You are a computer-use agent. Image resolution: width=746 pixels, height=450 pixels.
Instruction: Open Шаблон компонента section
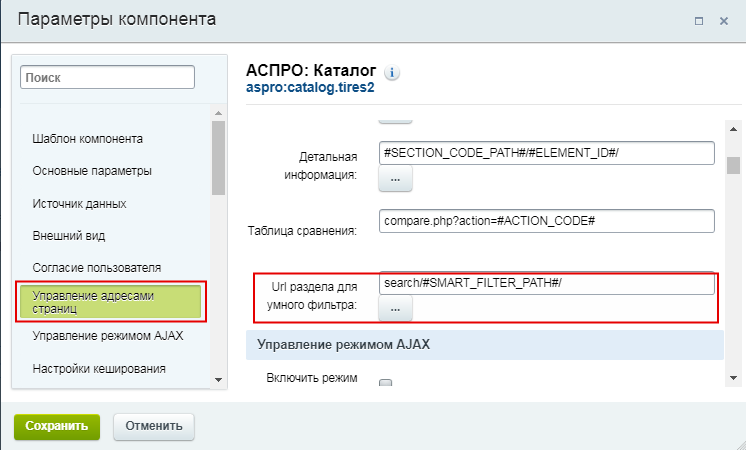(x=88, y=138)
